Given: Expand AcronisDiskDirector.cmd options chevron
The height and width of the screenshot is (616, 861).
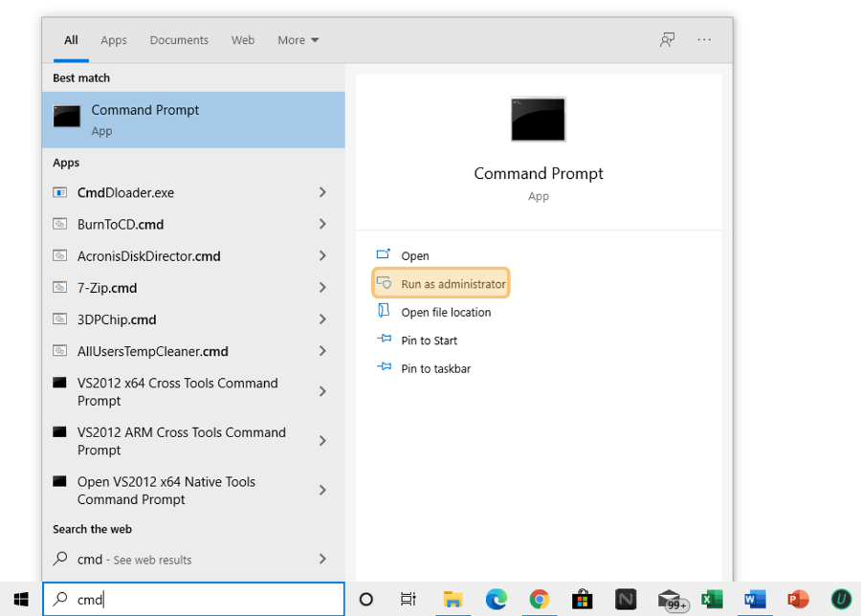Looking at the screenshot, I should [x=323, y=255].
